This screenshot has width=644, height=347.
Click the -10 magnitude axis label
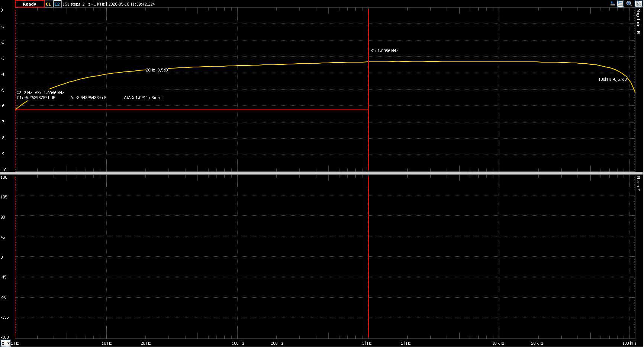(x=3, y=170)
